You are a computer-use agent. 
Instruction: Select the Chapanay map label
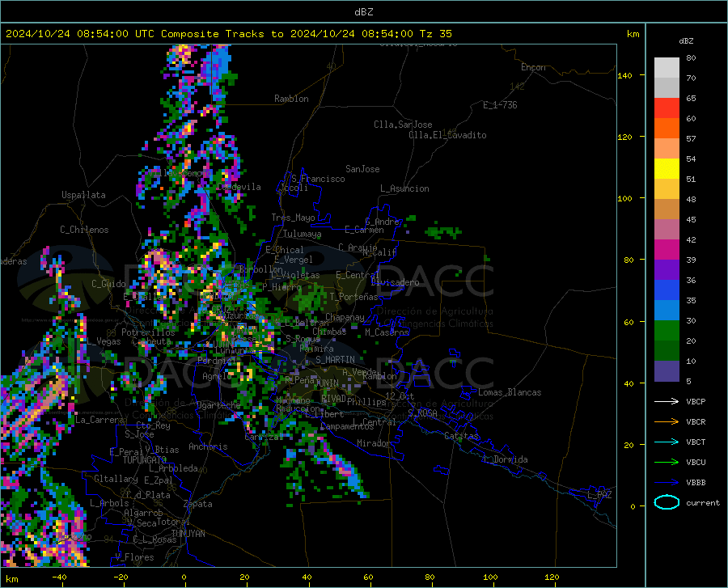pos(345,317)
